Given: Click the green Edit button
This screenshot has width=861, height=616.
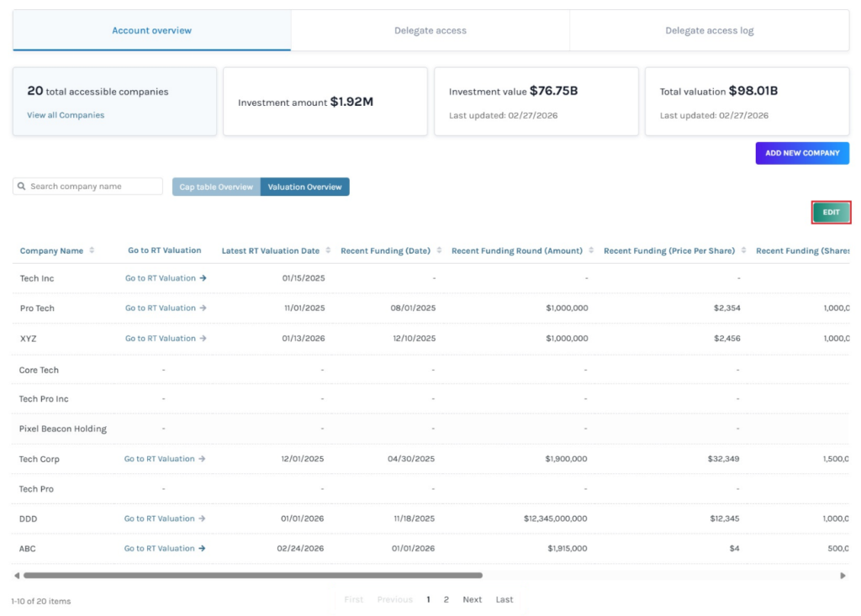Looking at the screenshot, I should (x=831, y=213).
